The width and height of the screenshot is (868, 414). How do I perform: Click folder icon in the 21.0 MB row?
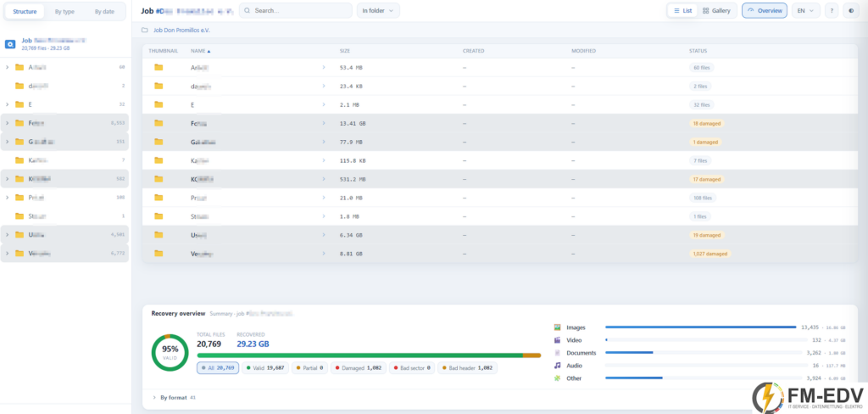pos(159,198)
